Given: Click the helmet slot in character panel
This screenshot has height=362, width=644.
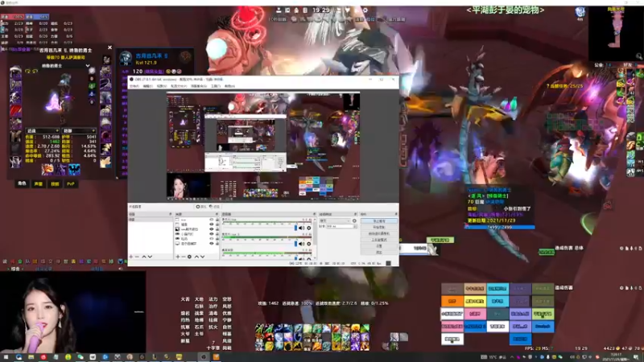Looking at the screenshot, I should point(15,72).
